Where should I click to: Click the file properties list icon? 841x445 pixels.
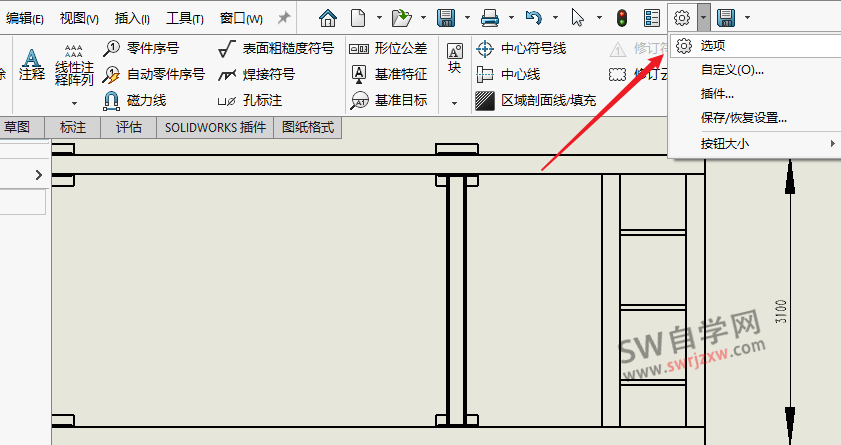pos(652,18)
